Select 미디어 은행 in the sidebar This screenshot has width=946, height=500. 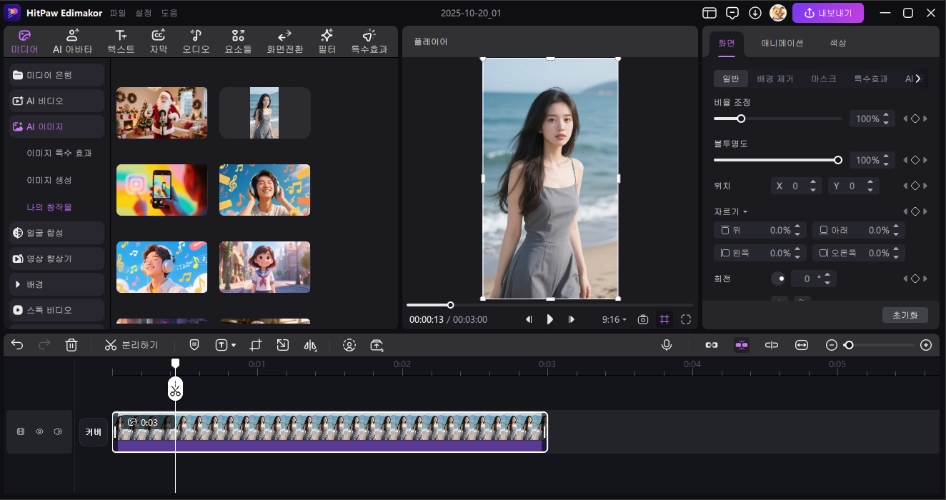57,75
